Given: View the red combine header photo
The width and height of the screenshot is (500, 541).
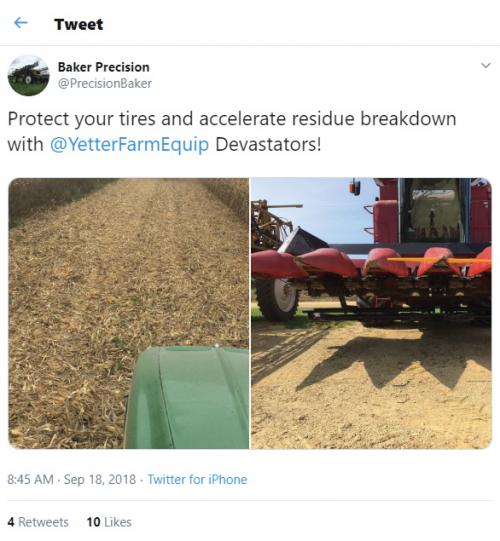Looking at the screenshot, I should click(371, 313).
